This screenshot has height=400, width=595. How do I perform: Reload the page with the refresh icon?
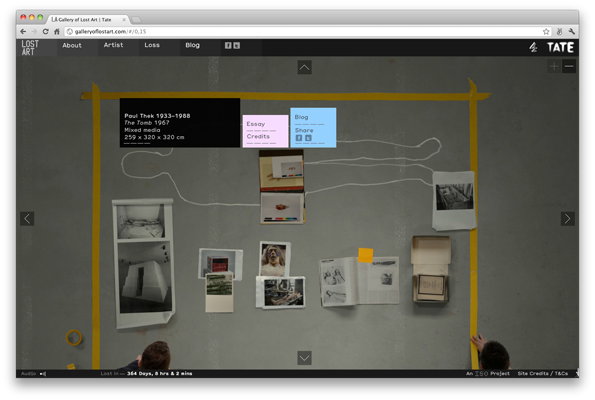(x=46, y=31)
